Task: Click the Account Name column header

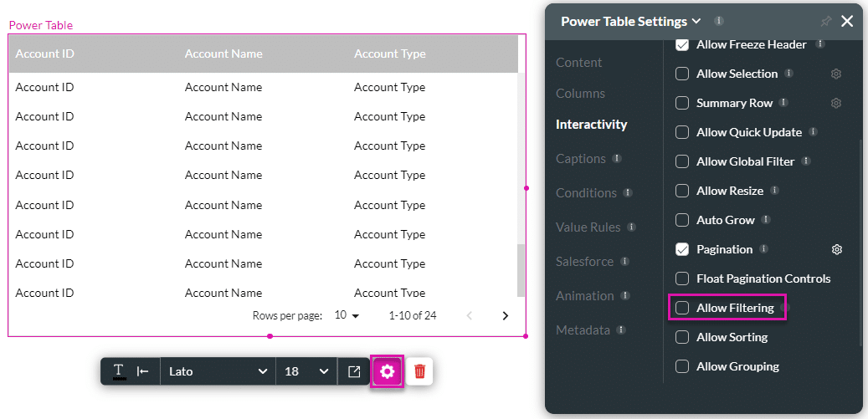Action: (x=223, y=54)
